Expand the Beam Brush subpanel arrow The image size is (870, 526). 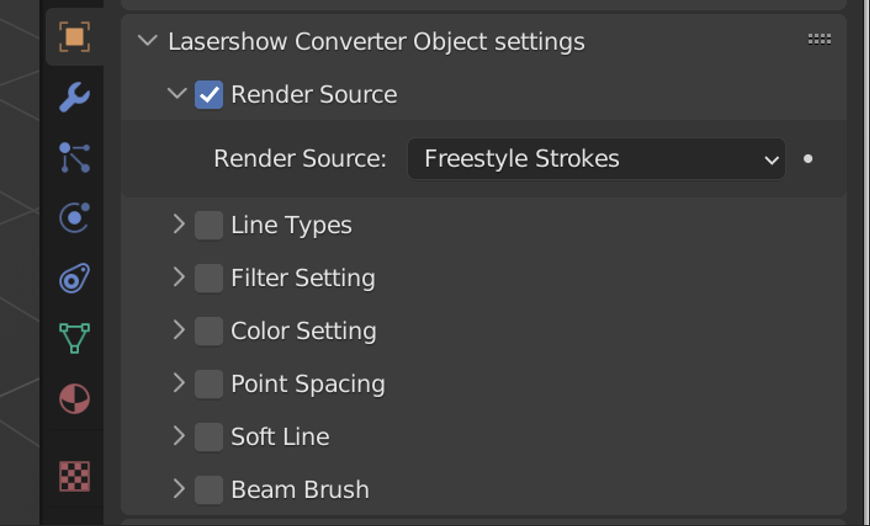(x=179, y=489)
